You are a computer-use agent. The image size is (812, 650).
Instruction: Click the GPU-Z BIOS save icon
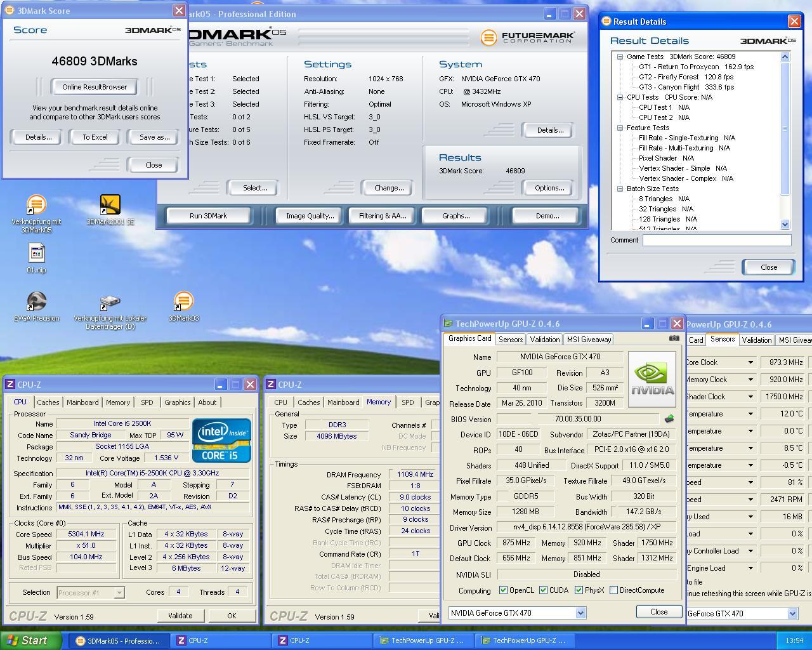(x=669, y=419)
